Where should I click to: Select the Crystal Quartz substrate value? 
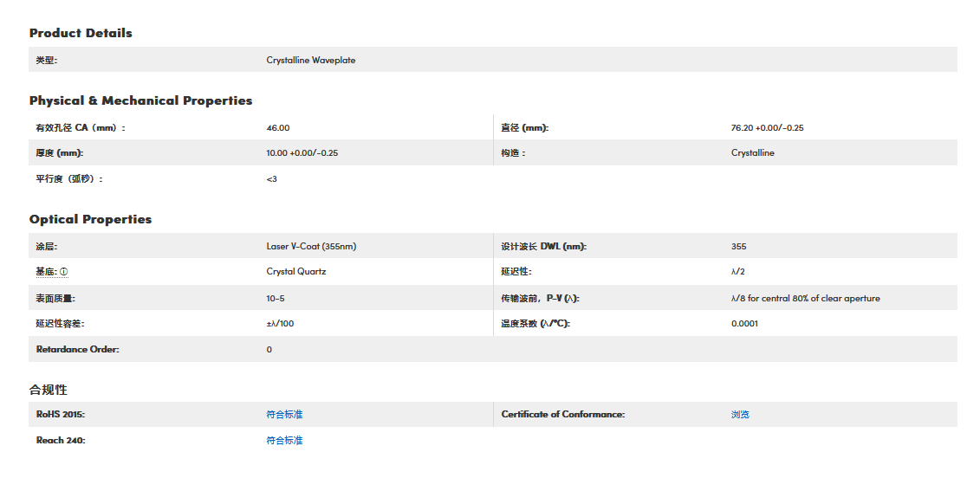[x=295, y=272]
